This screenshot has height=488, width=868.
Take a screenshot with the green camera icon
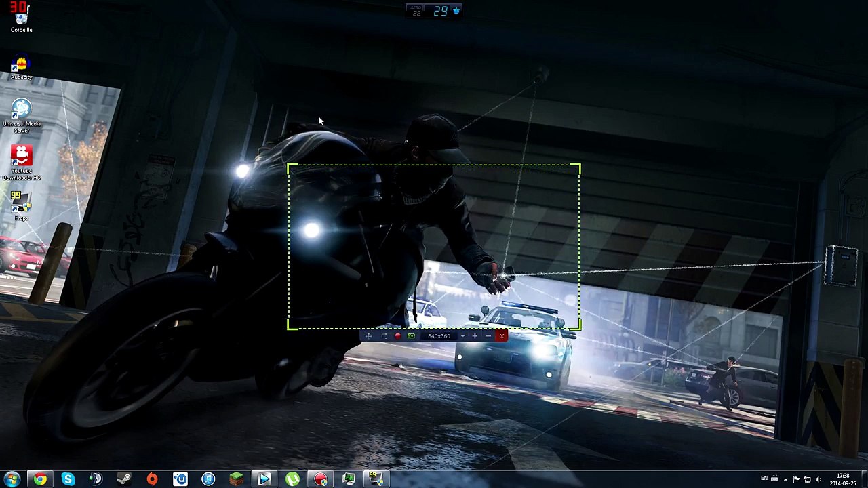coord(411,336)
